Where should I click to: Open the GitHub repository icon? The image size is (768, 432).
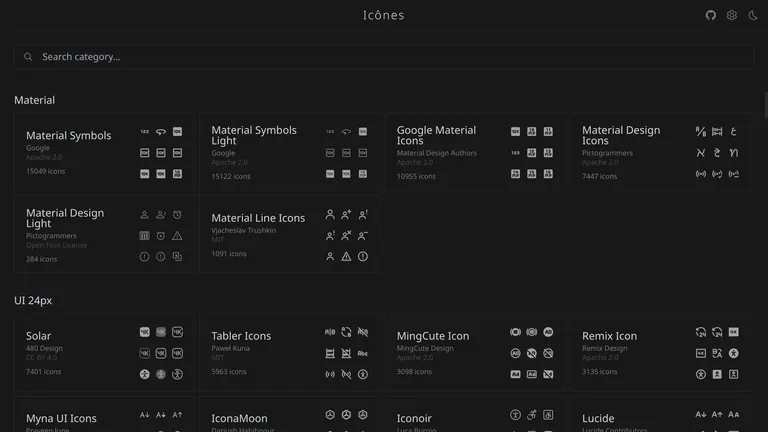[x=711, y=15]
